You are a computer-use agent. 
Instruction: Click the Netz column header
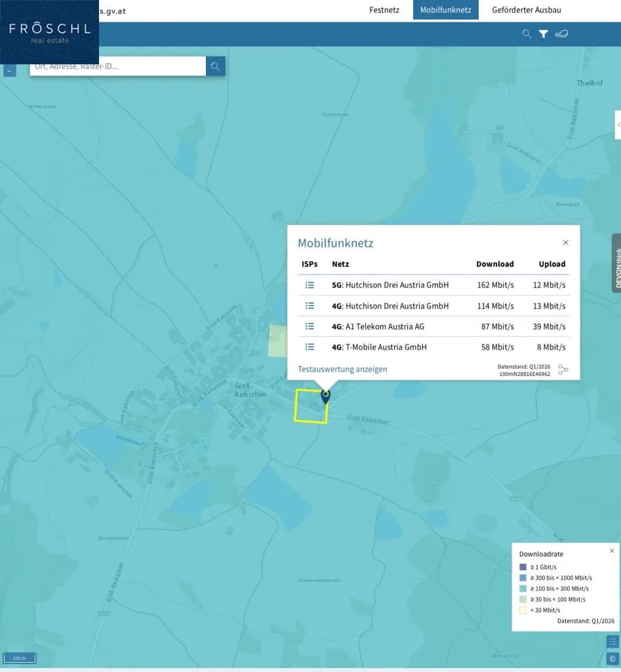point(340,264)
